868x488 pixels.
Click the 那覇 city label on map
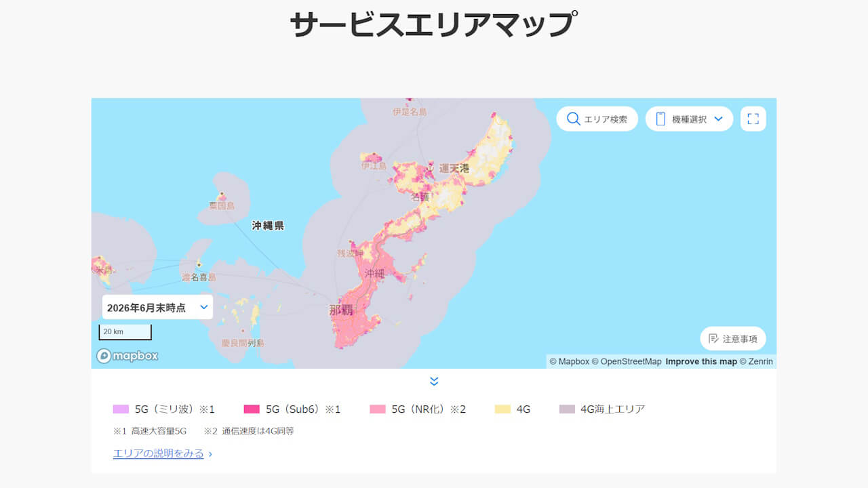click(341, 310)
